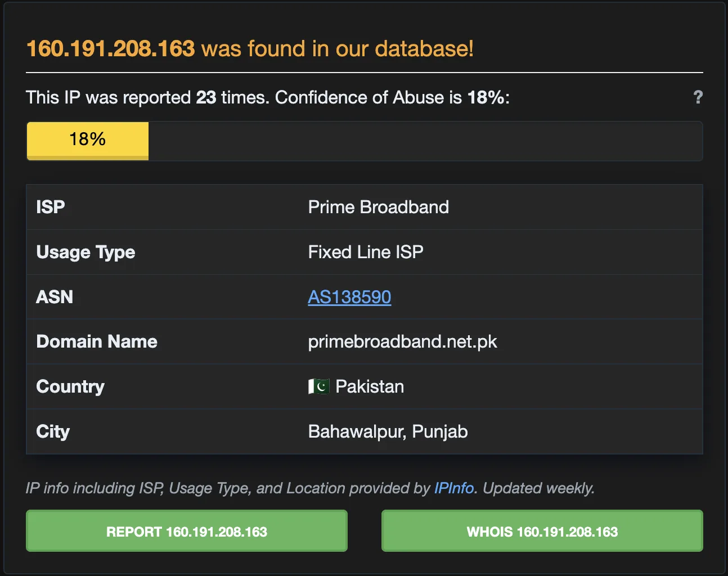Click the Pakistan flag icon
This screenshot has height=576, width=728.
click(319, 386)
